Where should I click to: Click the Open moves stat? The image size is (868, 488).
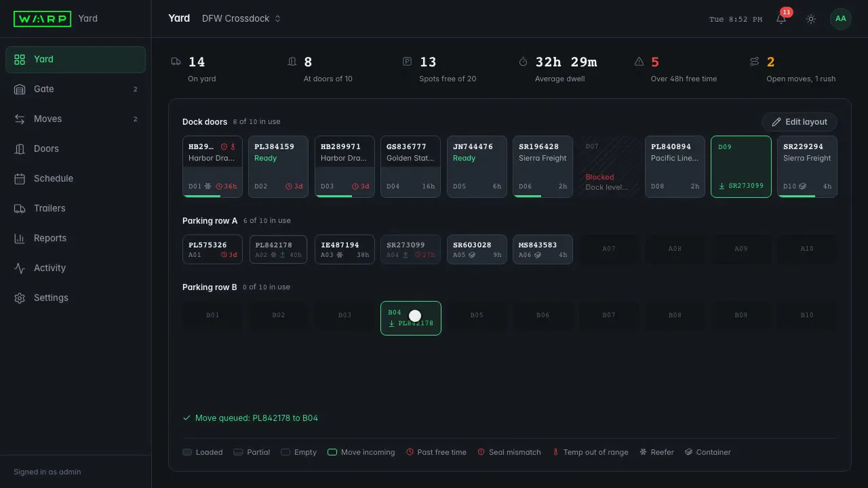[x=792, y=69]
